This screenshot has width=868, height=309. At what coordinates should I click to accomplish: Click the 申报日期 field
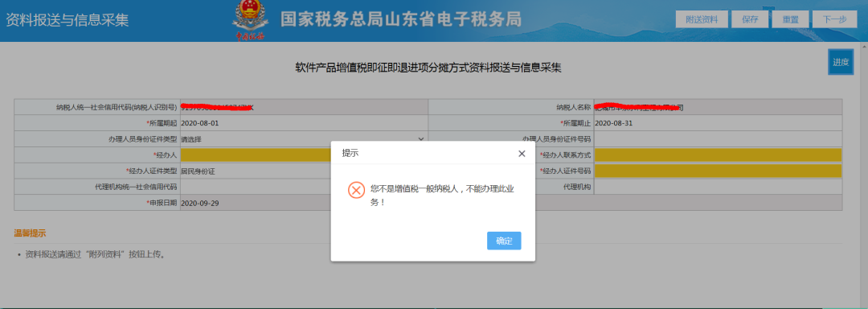click(255, 204)
